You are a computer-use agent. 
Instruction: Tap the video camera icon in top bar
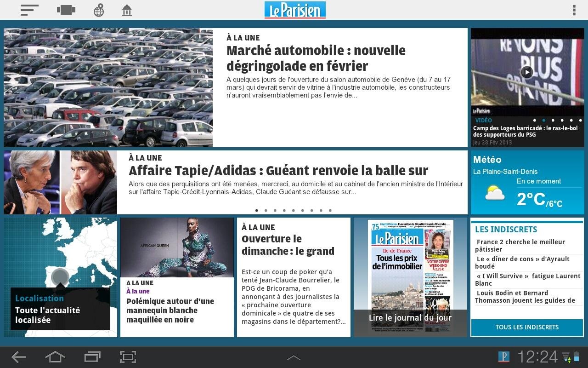point(66,10)
